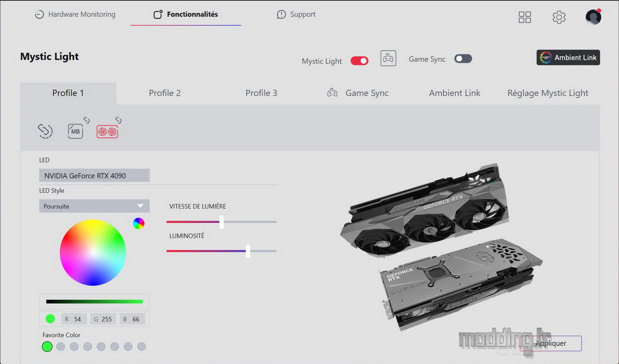The height and width of the screenshot is (364, 619).
Task: Click the Mystic Light page heading
Action: coord(49,57)
